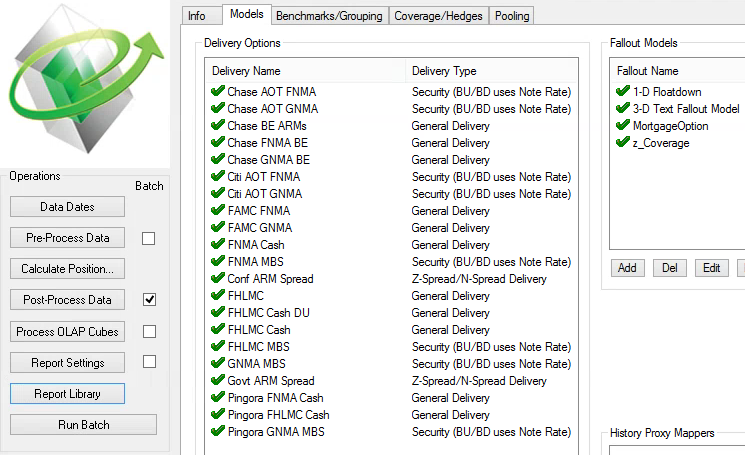Viewport: 745px width, 455px height.
Task: Open the Report Library
Action: coord(67,394)
